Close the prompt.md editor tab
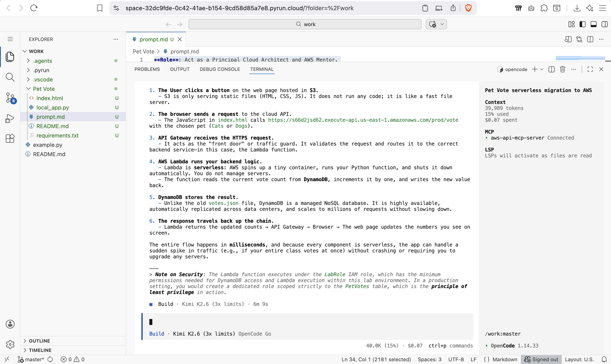The height and width of the screenshot is (364, 611). point(180,39)
